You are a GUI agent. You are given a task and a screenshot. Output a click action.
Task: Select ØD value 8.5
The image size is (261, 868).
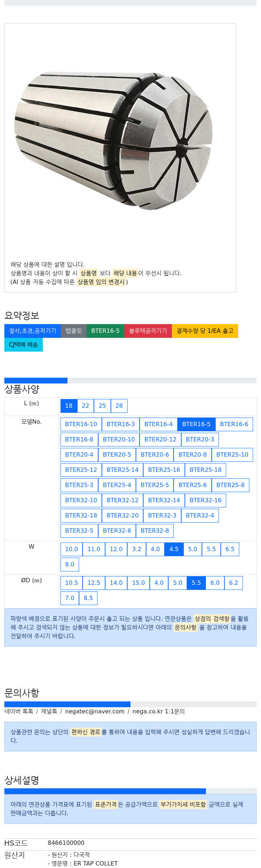click(88, 598)
